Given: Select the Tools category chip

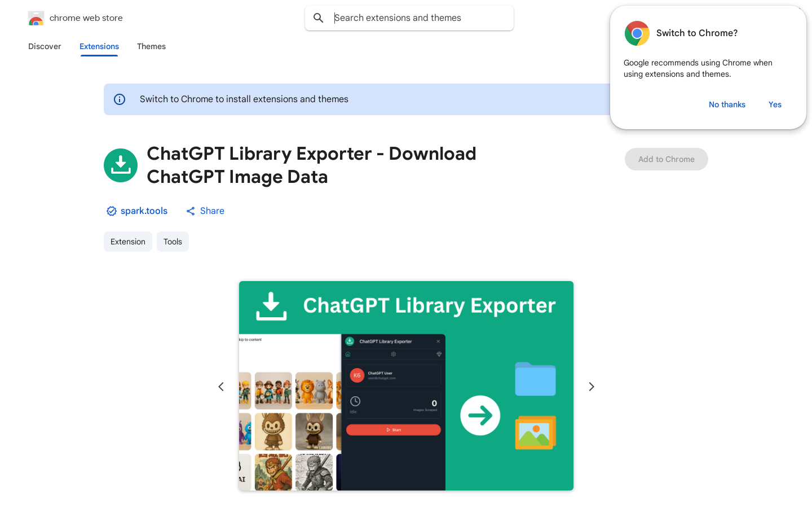Looking at the screenshot, I should coord(173,242).
